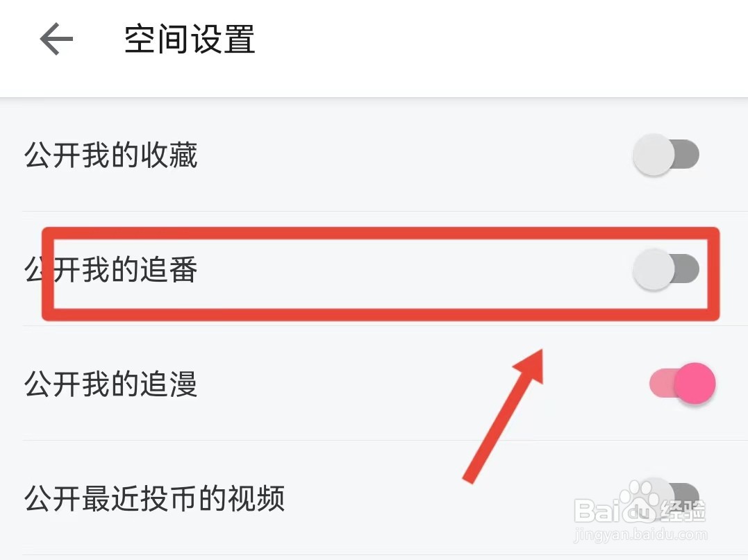Disable the pink 公开我的追漫 switch
Image resolution: width=748 pixels, height=560 pixels.
tap(682, 383)
